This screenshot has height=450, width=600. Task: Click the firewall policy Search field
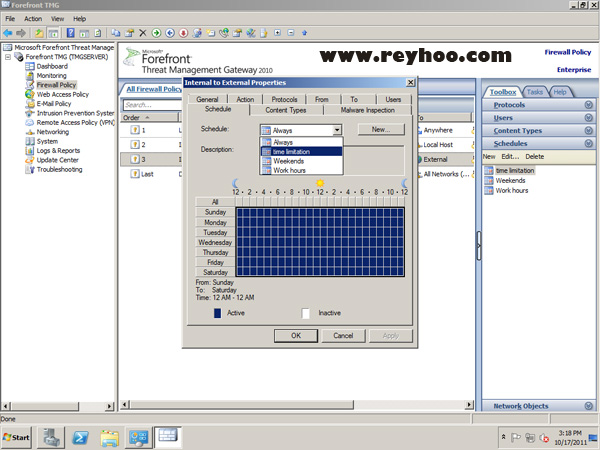click(x=153, y=105)
